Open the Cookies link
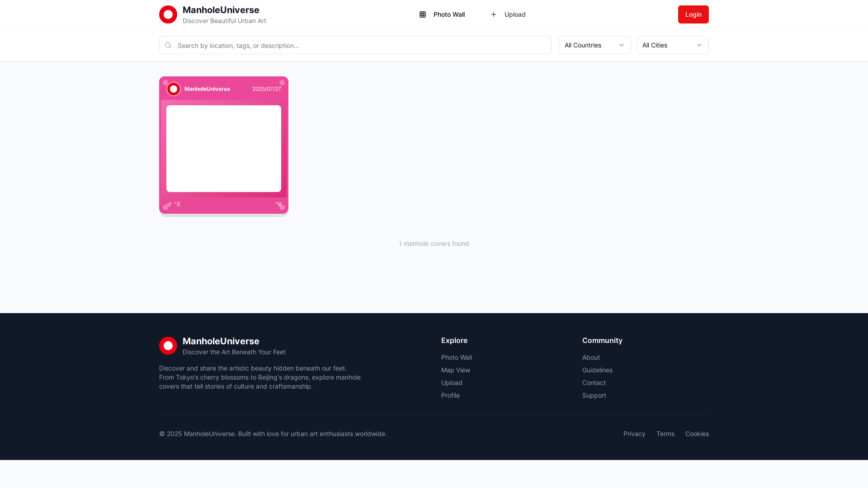The width and height of the screenshot is (868, 488). 697,434
